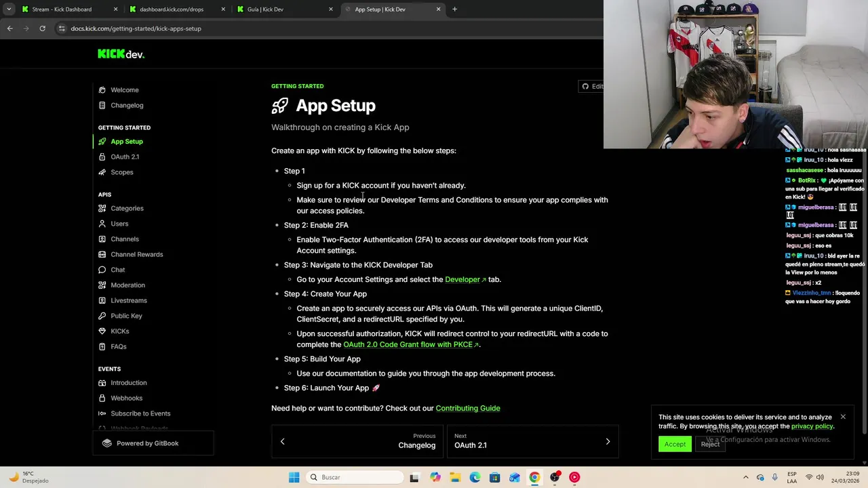The height and width of the screenshot is (488, 868).
Task: Open the red circular play taskbar app
Action: click(574, 477)
